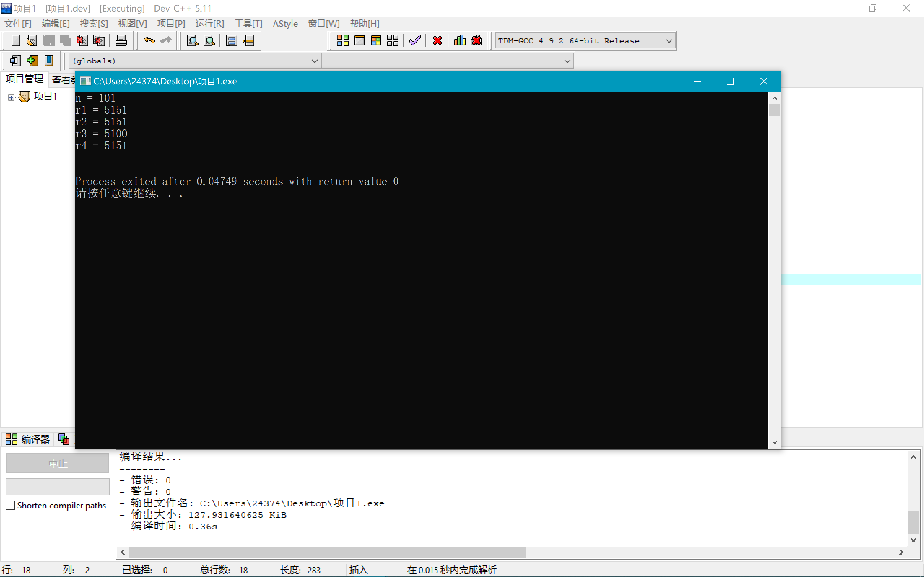This screenshot has width=924, height=577.
Task: Click the red X Stop Execution icon
Action: [x=437, y=40]
